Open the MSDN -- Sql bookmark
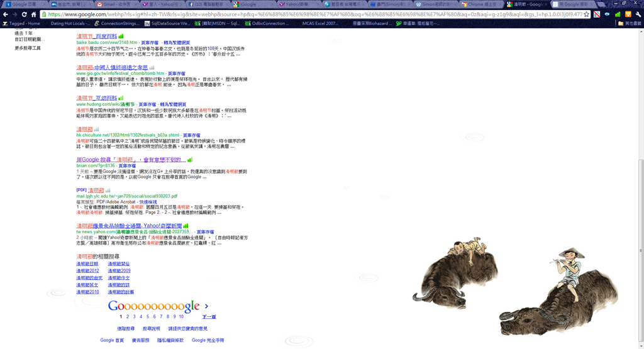Image resolution: width=644 pixels, height=349 pixels. tap(217, 23)
